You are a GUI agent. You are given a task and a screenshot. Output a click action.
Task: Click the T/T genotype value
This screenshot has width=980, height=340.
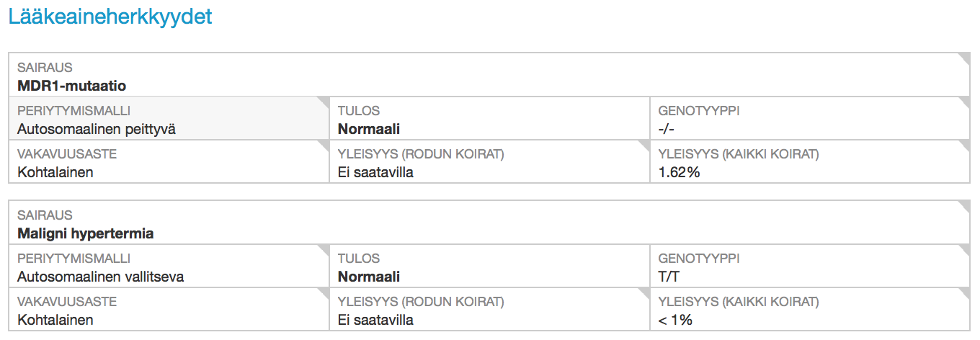[x=668, y=277]
